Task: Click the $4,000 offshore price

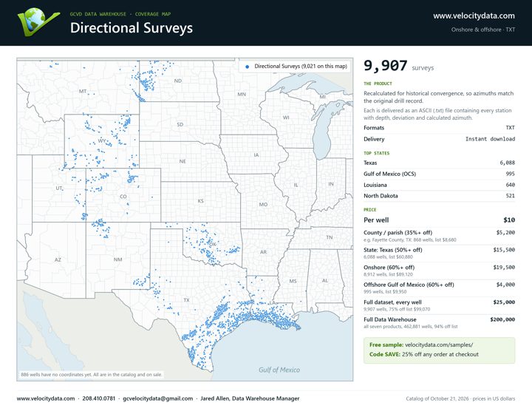Action: (505, 285)
